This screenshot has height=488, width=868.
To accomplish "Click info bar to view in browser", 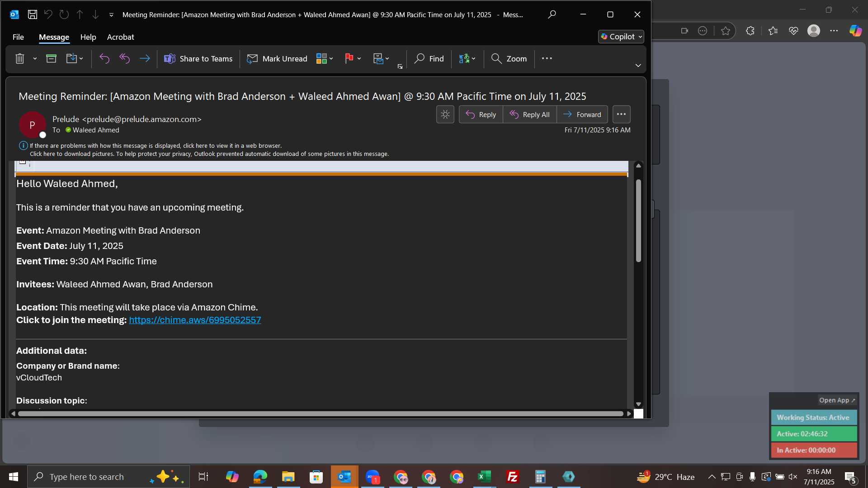I will pos(156,145).
